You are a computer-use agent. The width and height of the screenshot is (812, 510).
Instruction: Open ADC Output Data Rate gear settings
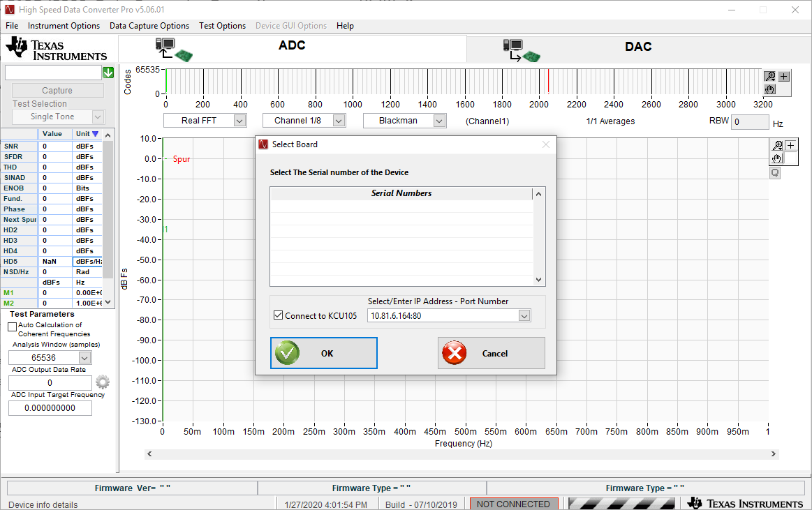[x=103, y=382]
